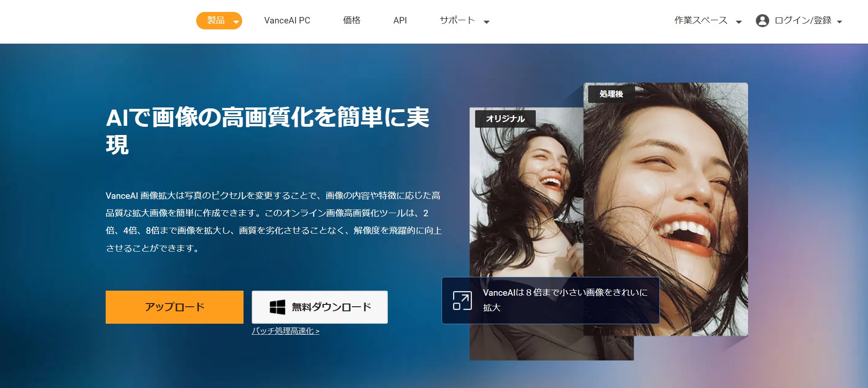Click the 処理後 label tag
Screen dimensions: 868x388
coord(611,94)
